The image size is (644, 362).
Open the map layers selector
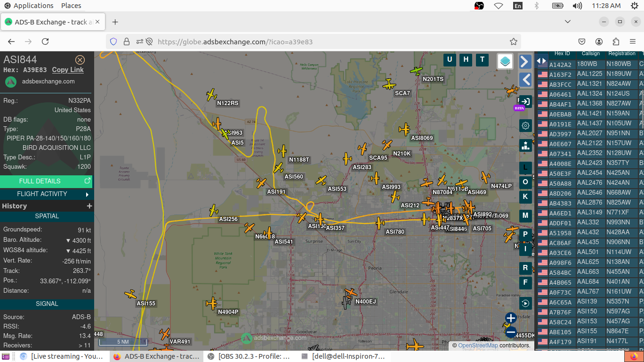pos(505,61)
